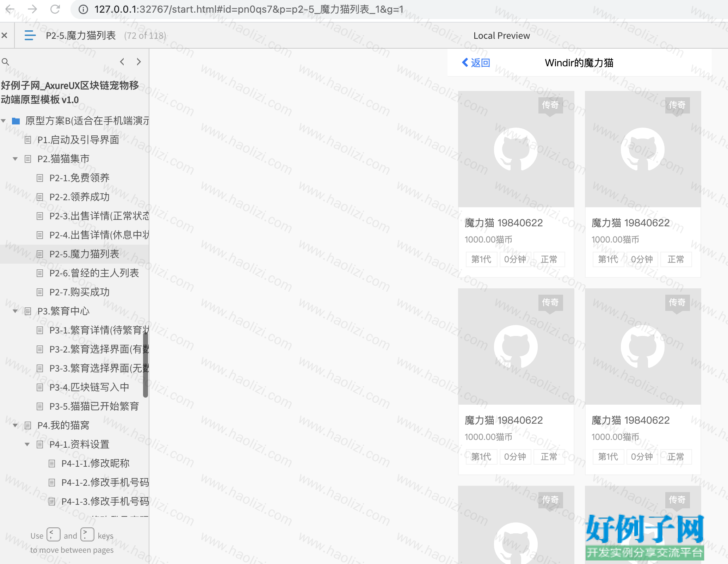Toggle the sitemap hamburger menu icon

pyautogui.click(x=30, y=35)
